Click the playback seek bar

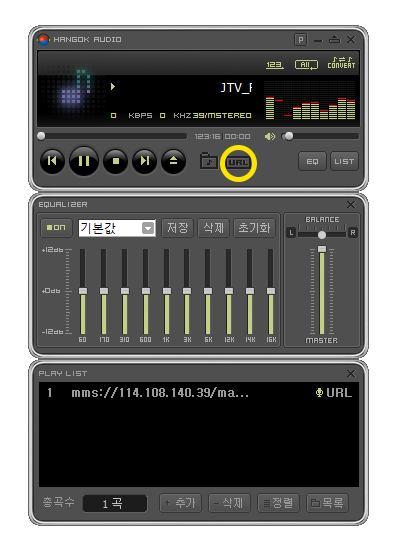[112, 136]
